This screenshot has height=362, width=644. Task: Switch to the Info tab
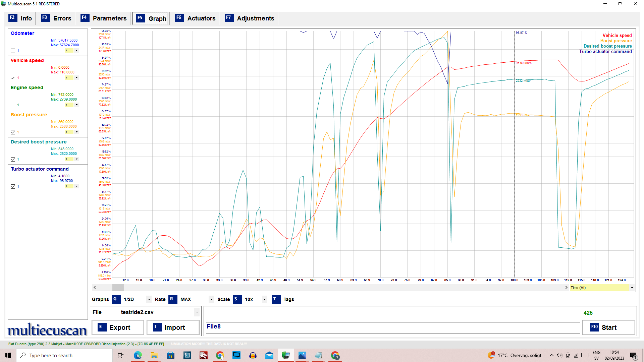pyautogui.click(x=20, y=18)
